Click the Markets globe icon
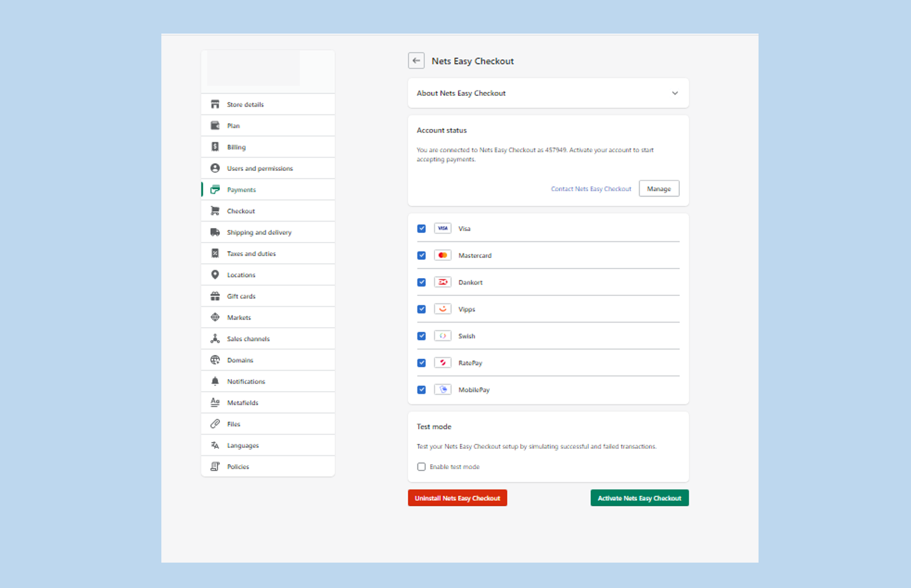This screenshot has width=911, height=588. pos(215,317)
